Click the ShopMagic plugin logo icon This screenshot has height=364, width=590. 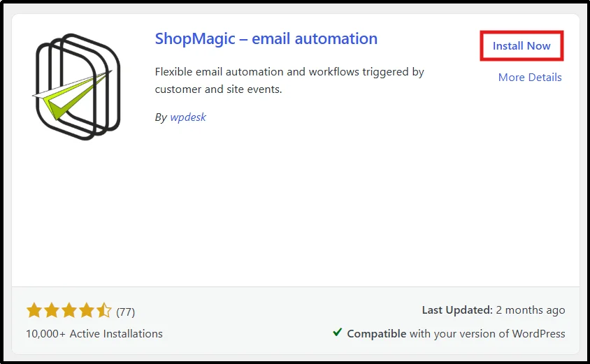pyautogui.click(x=77, y=87)
